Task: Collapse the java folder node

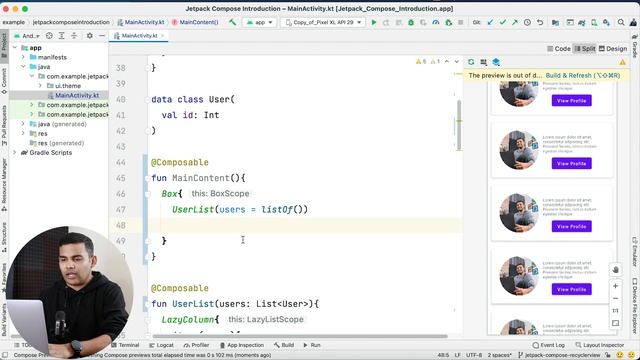Action: (x=23, y=67)
